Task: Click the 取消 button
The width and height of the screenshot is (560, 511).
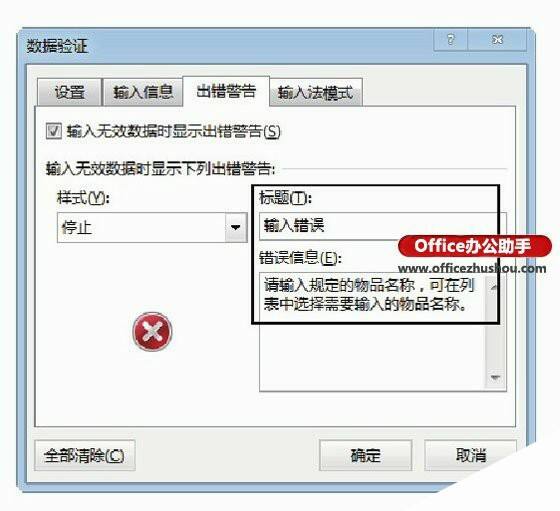Action: pos(471,455)
